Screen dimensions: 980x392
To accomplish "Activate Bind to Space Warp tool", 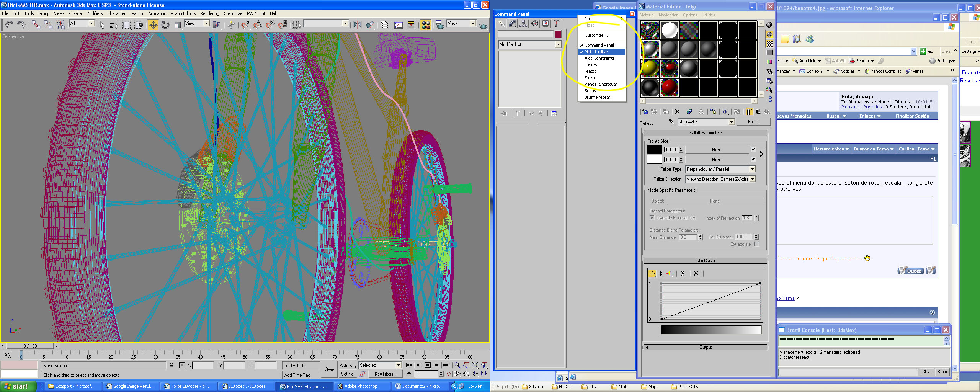I will [x=60, y=25].
